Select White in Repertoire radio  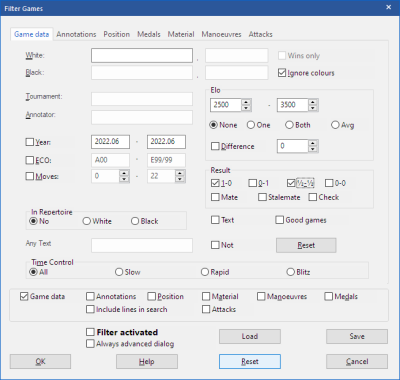[87, 221]
